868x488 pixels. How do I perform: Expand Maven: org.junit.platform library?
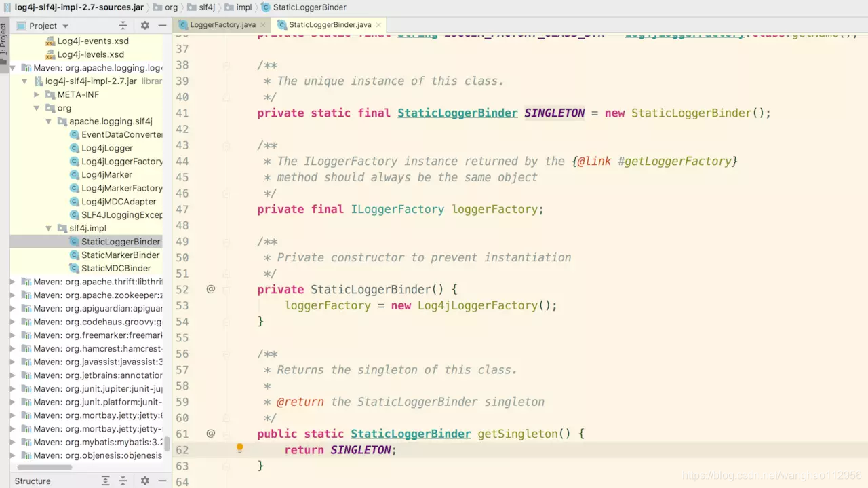click(14, 402)
